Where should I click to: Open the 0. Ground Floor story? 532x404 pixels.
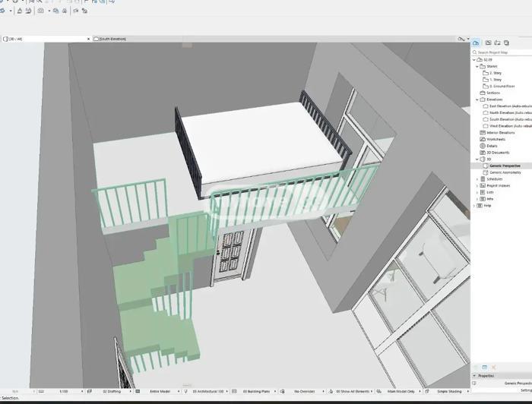click(502, 87)
